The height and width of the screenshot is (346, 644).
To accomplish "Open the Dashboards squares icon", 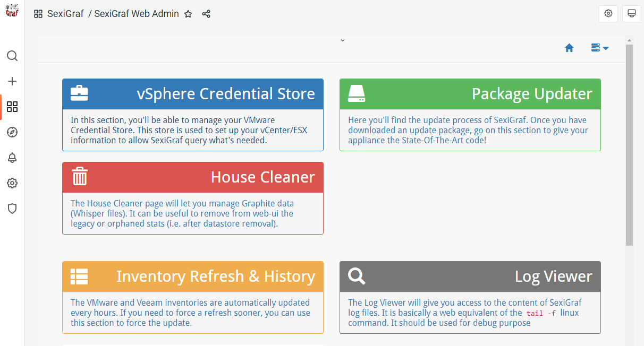I will click(x=12, y=107).
